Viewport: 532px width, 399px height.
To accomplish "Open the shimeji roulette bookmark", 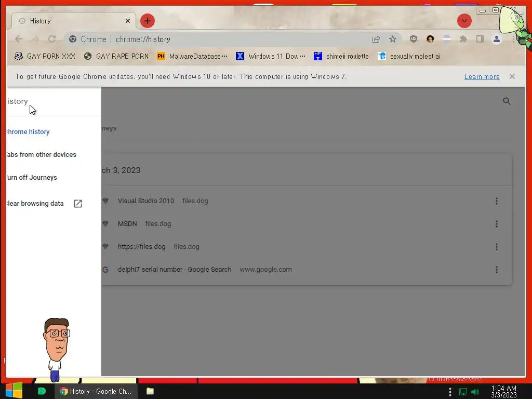I will click(x=341, y=56).
